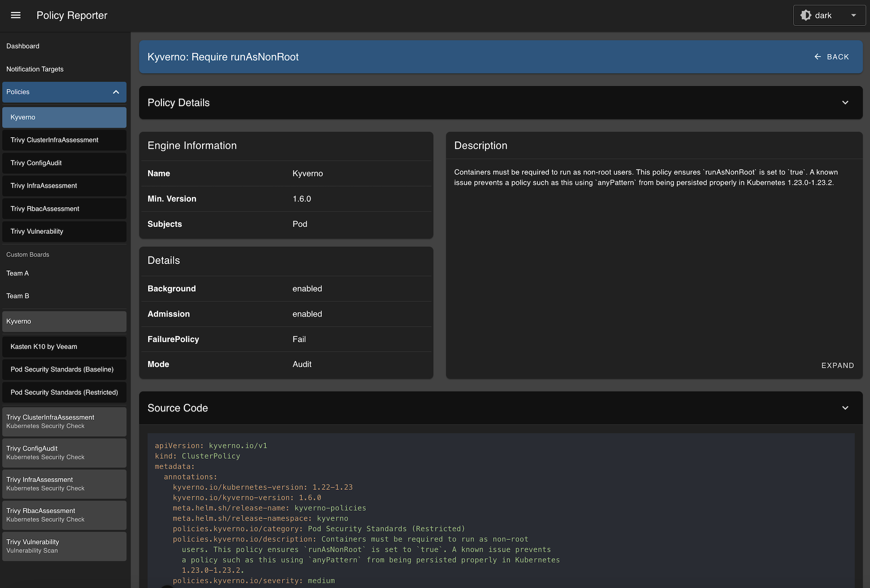The height and width of the screenshot is (588, 870).
Task: Click Min. Version value 1.6.0
Action: [x=302, y=199]
